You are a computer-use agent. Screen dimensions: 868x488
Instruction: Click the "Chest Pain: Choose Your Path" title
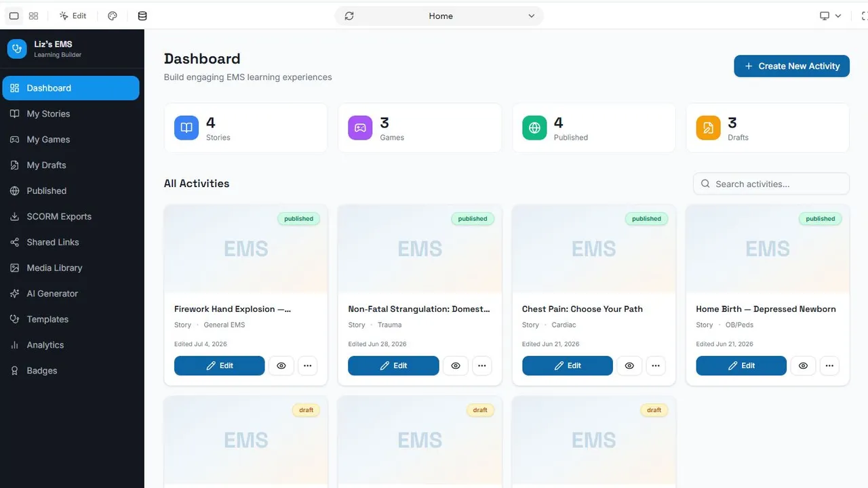point(582,309)
